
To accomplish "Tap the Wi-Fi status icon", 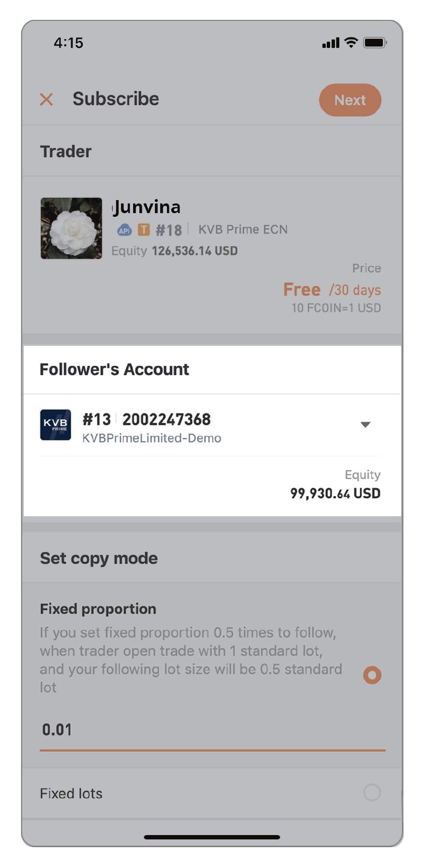I will 351,43.
